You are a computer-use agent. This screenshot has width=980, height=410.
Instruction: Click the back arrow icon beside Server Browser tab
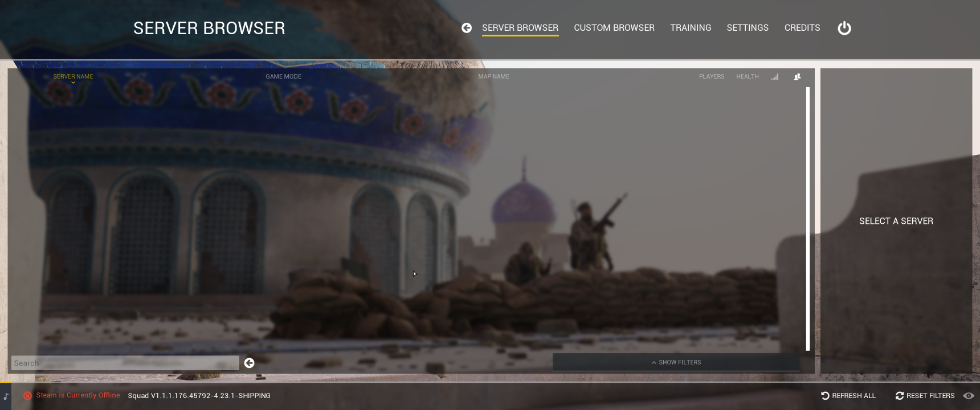[x=467, y=28]
